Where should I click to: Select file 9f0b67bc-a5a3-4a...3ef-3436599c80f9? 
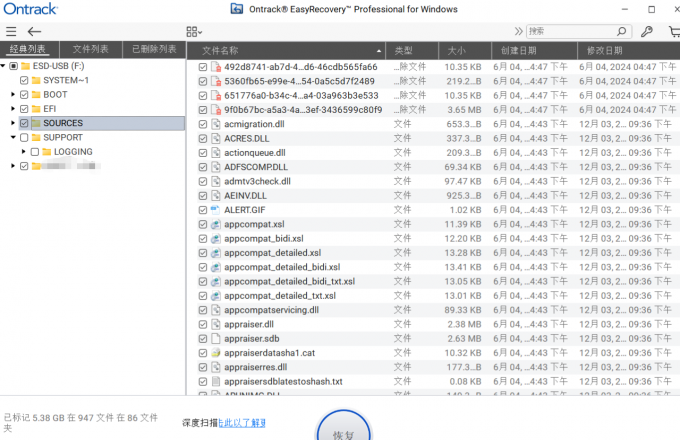pyautogui.click(x=303, y=110)
